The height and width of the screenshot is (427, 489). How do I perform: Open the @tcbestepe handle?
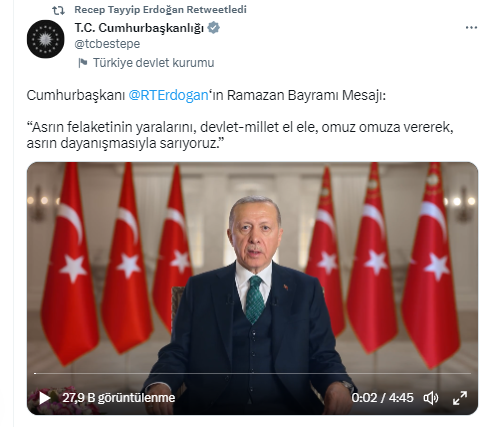[107, 44]
